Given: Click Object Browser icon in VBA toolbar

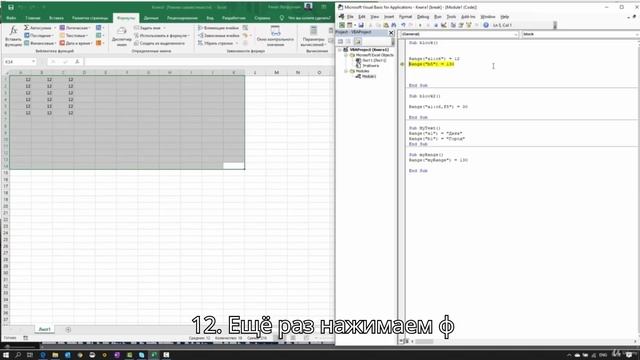Looking at the screenshot, I should [x=469, y=25].
